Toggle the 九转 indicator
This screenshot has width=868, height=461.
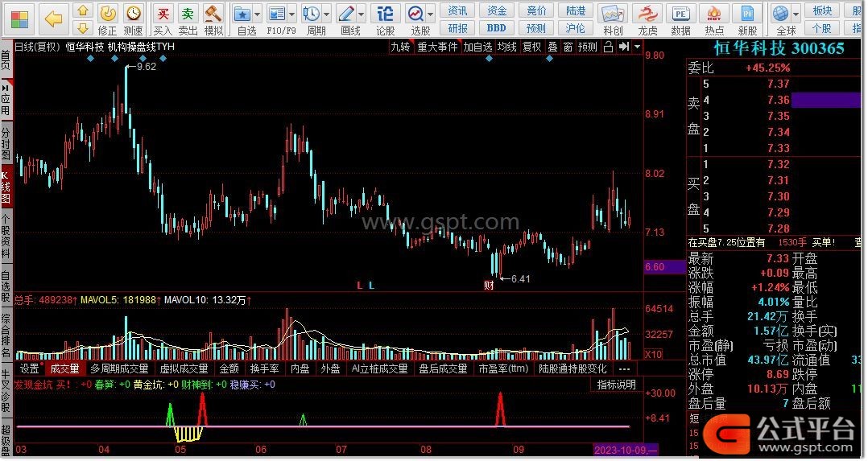pos(400,47)
